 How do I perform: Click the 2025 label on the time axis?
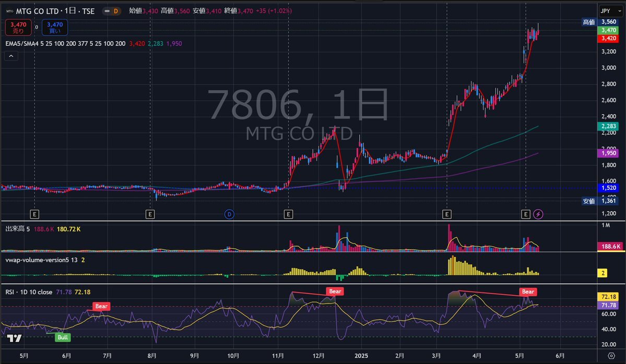[x=361, y=356]
